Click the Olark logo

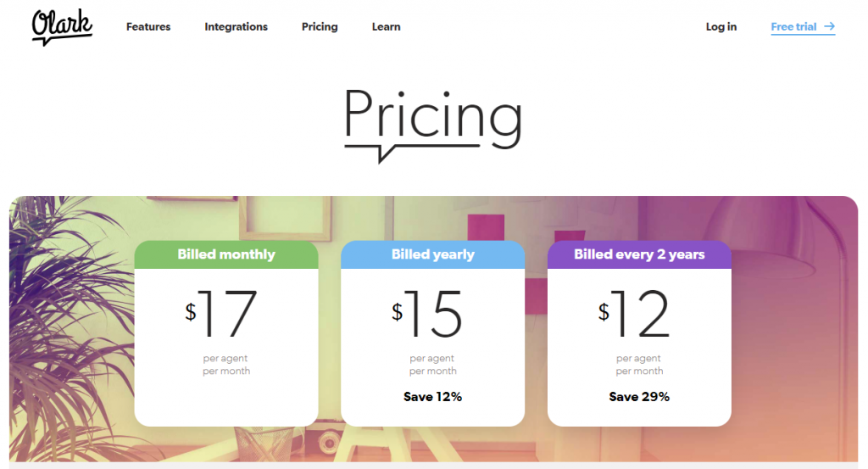[62, 26]
